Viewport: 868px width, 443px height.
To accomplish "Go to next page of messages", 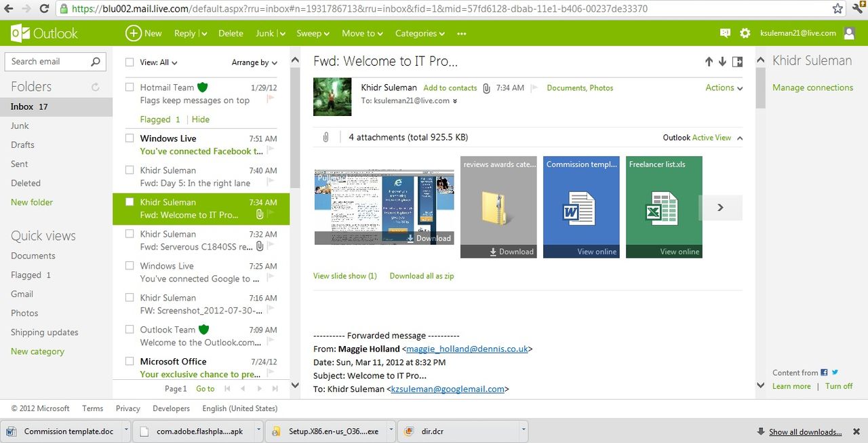I will 260,389.
